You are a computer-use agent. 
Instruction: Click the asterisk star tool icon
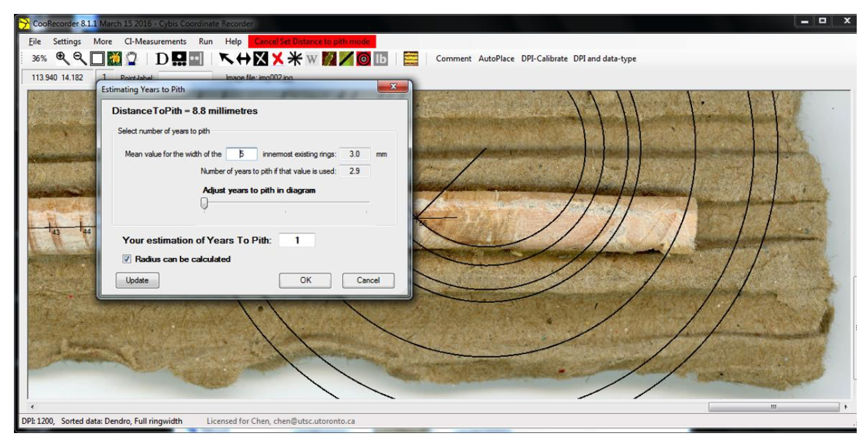295,59
